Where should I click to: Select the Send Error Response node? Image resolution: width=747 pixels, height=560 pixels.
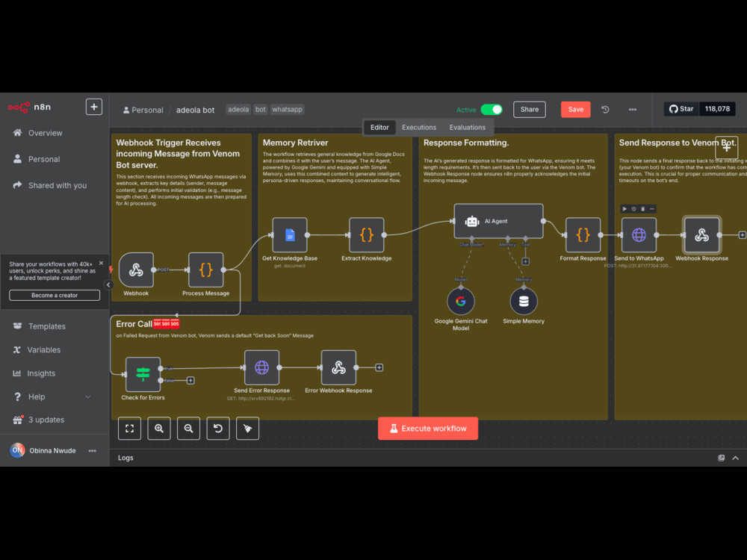[261, 367]
